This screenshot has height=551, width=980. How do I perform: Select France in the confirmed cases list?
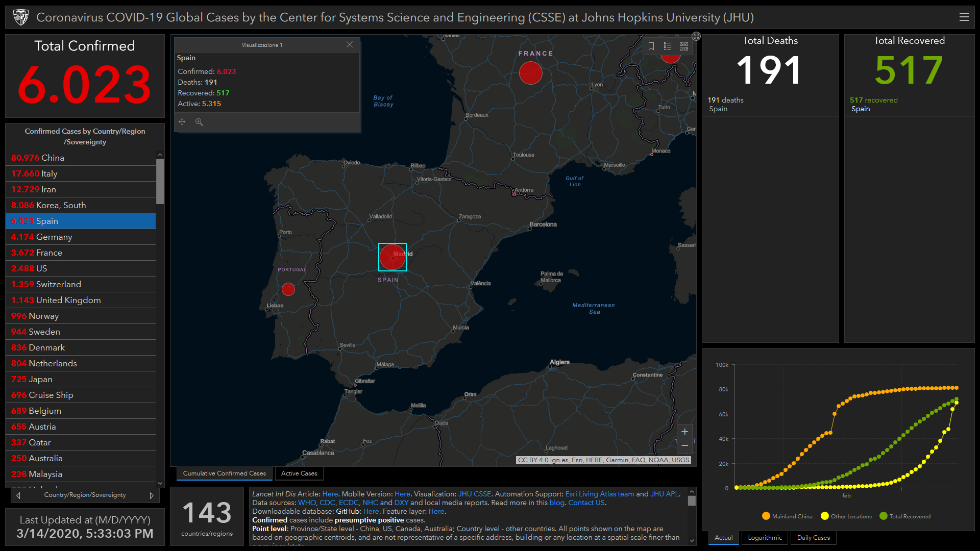click(81, 253)
